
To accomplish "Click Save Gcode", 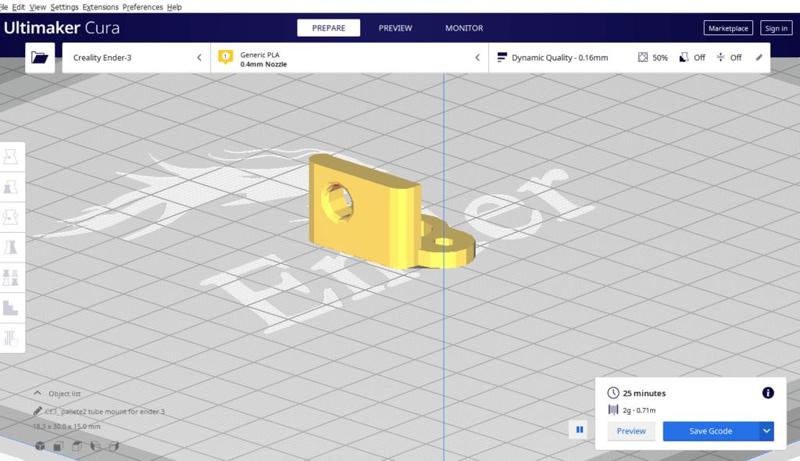I will [711, 431].
